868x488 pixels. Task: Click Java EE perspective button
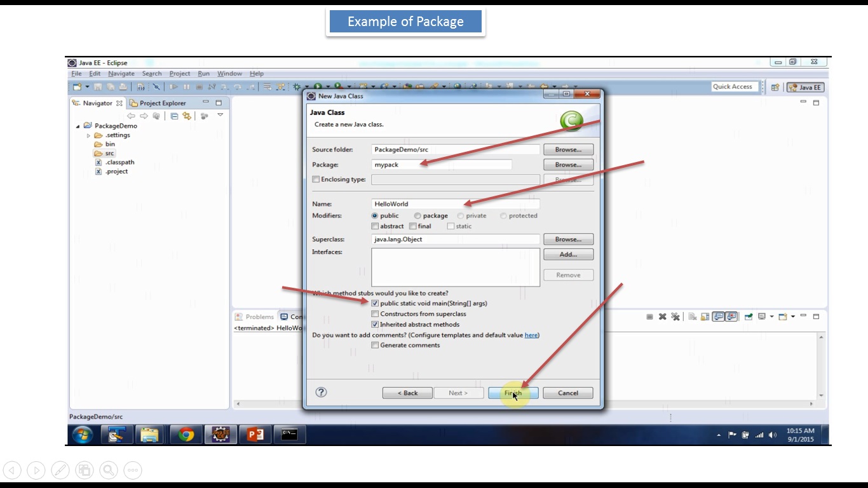point(805,88)
